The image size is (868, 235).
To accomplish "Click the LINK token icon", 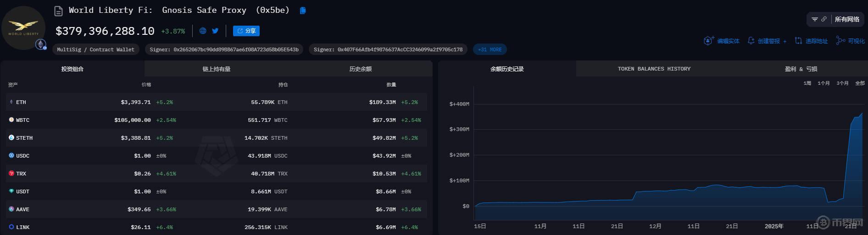I will (11, 227).
